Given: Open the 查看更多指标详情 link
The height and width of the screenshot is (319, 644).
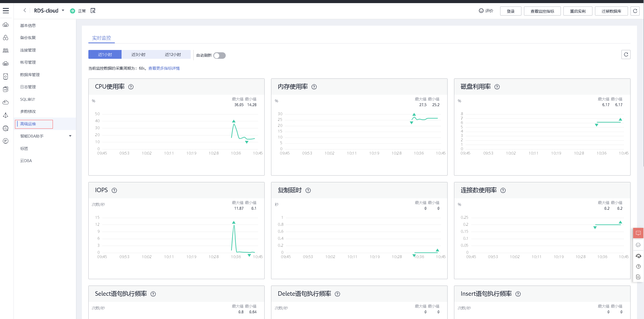Looking at the screenshot, I should (164, 68).
